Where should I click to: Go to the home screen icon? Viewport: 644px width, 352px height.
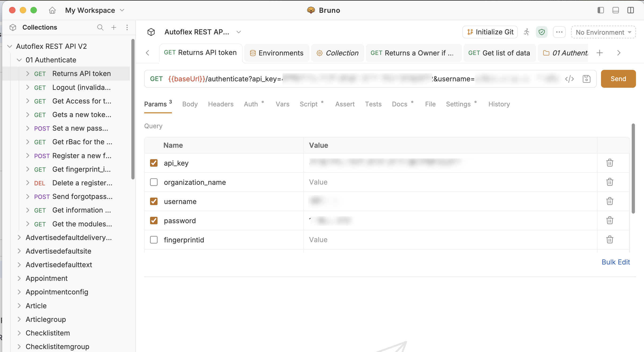coord(52,10)
